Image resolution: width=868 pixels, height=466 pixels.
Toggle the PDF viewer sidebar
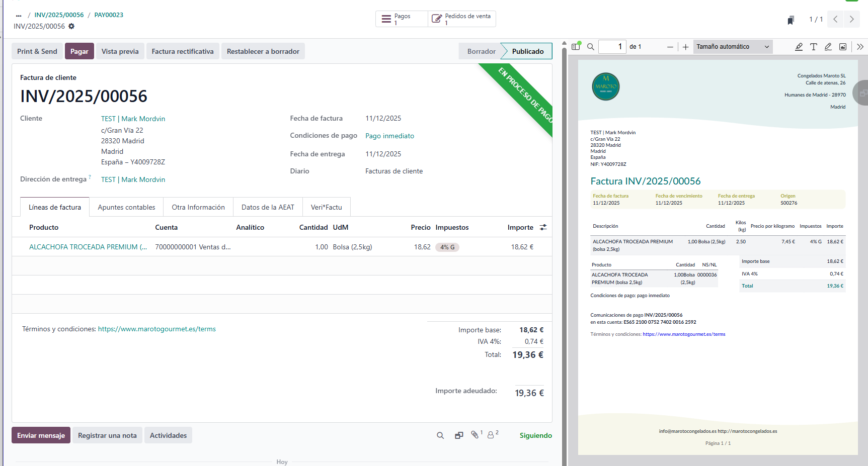tap(576, 47)
